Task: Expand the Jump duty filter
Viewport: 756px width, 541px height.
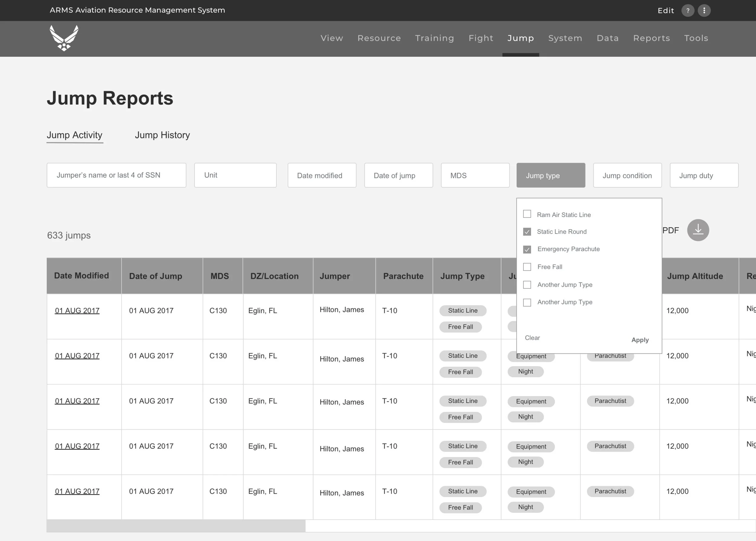Action: [704, 175]
